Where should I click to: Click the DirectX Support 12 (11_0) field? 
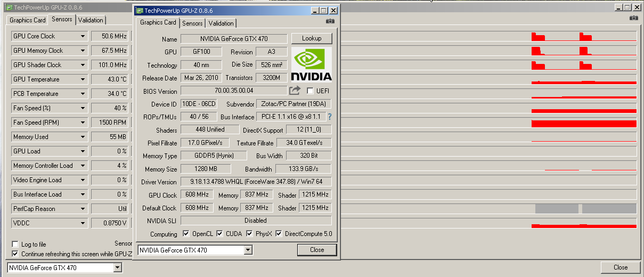pos(309,129)
